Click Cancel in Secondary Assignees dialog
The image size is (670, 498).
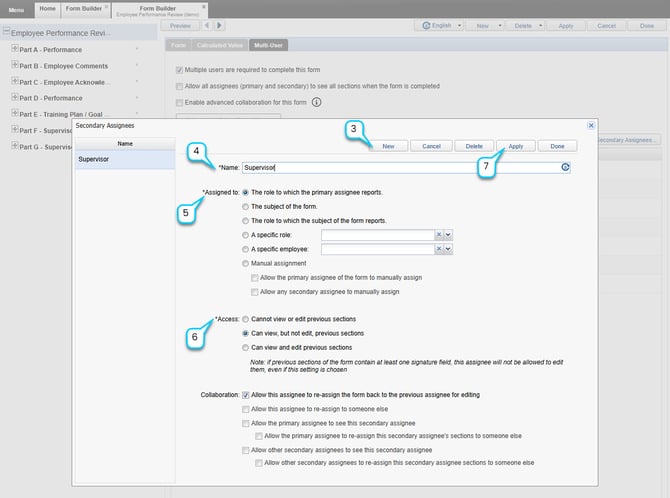[x=431, y=146]
